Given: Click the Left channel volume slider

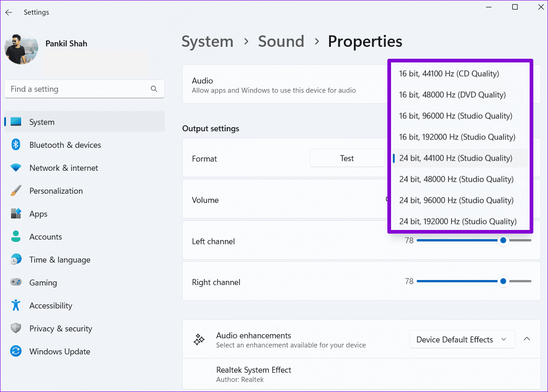Looking at the screenshot, I should point(503,240).
